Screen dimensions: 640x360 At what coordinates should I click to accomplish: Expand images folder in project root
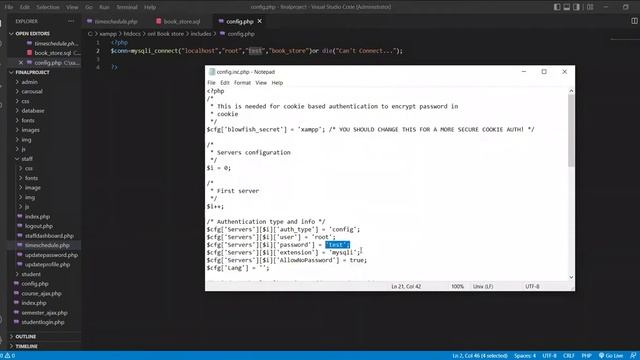point(30,130)
